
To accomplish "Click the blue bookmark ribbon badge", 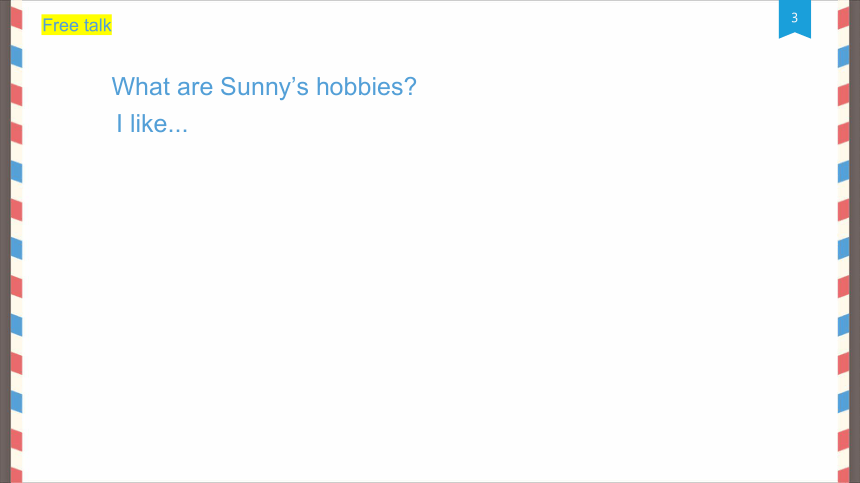I will pyautogui.click(x=795, y=19).
